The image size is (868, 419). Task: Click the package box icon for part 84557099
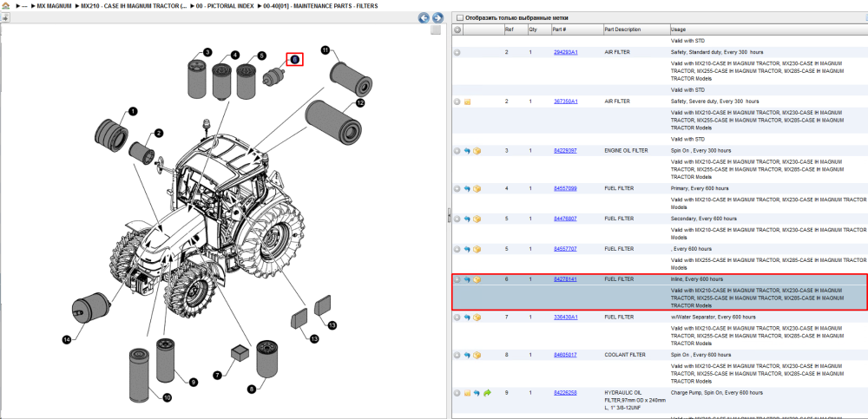coord(477,189)
